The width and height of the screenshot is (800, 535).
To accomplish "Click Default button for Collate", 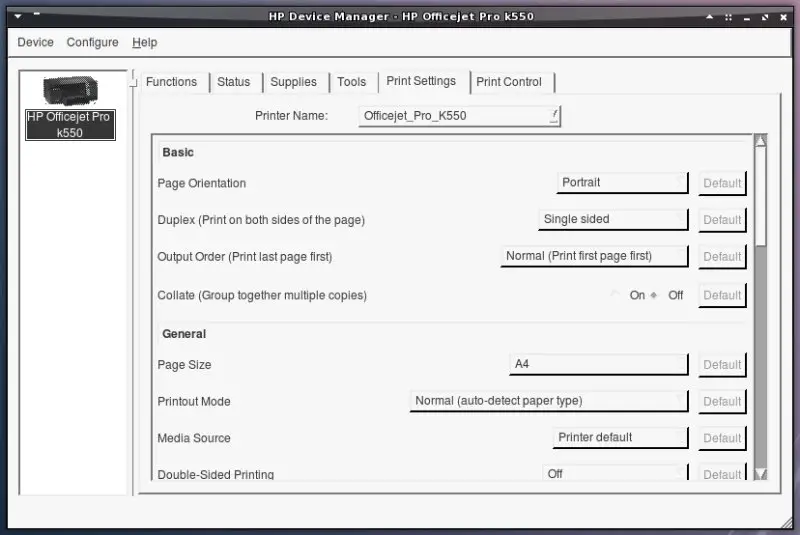I will (x=722, y=295).
